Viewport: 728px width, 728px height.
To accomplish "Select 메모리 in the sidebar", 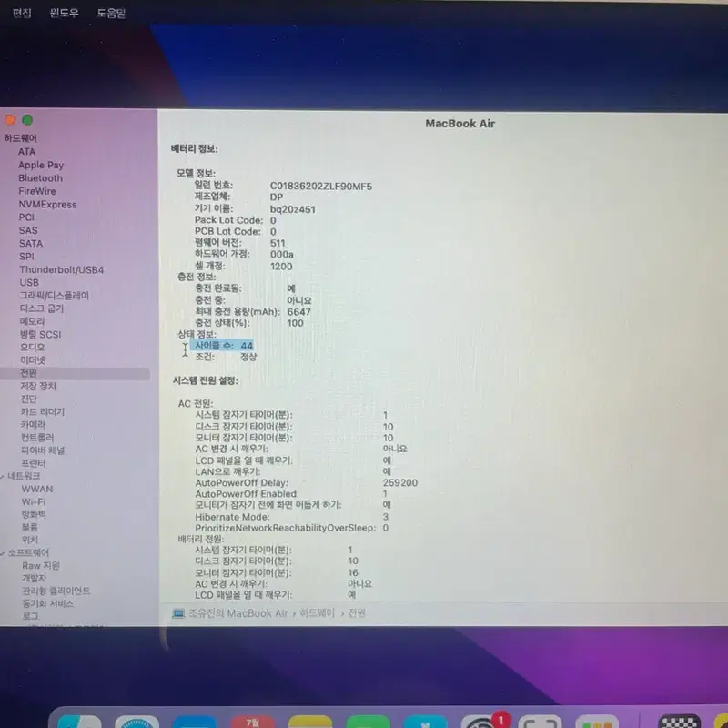I will click(32, 321).
